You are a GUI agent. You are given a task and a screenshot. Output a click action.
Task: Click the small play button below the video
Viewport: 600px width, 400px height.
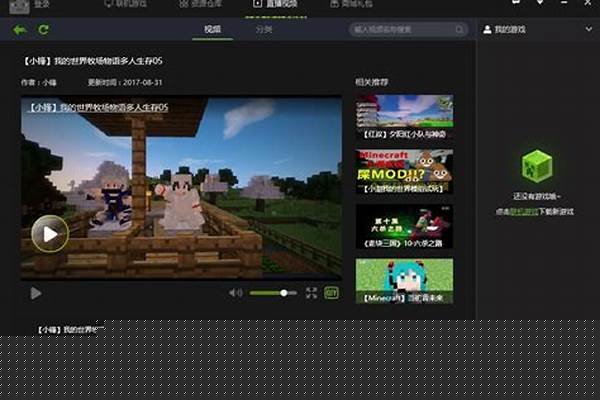pos(36,293)
